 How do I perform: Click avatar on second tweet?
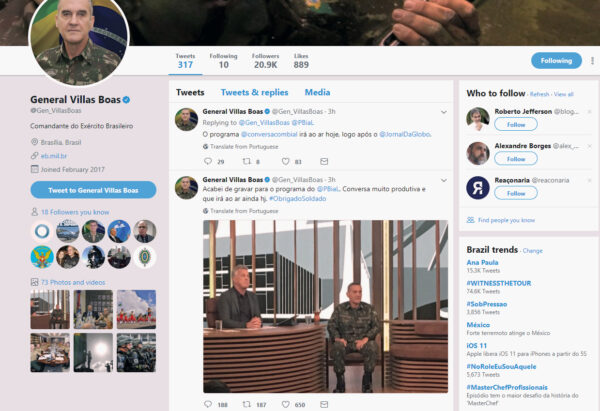pyautogui.click(x=186, y=188)
